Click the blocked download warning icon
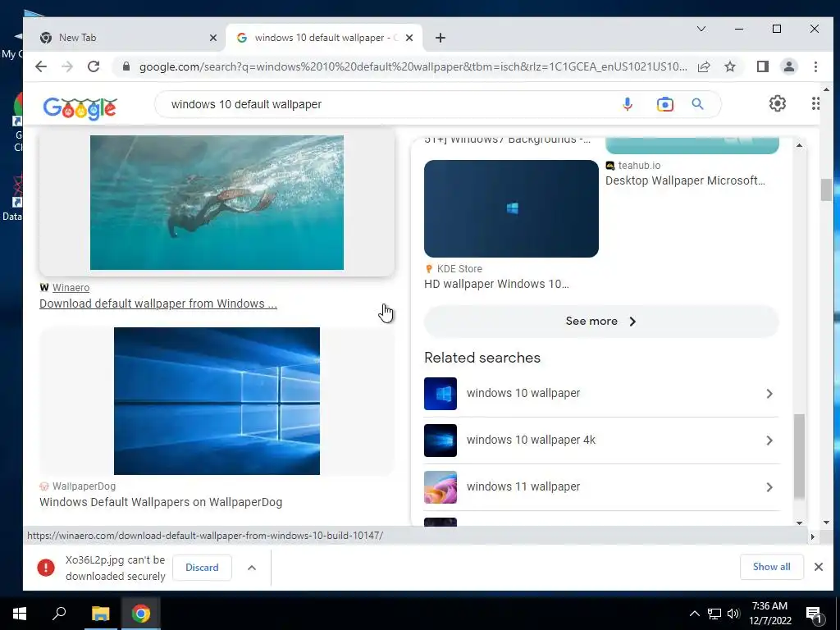Screen dimensions: 840x630 (46, 568)
